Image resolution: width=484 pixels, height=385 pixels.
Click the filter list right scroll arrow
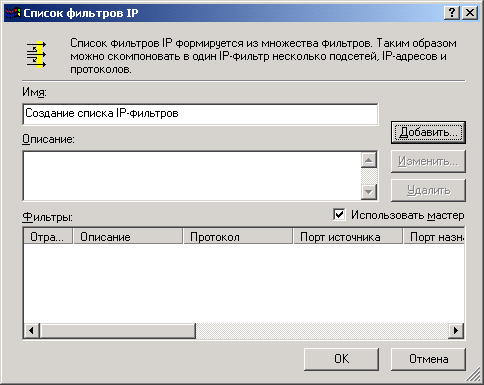click(x=456, y=331)
